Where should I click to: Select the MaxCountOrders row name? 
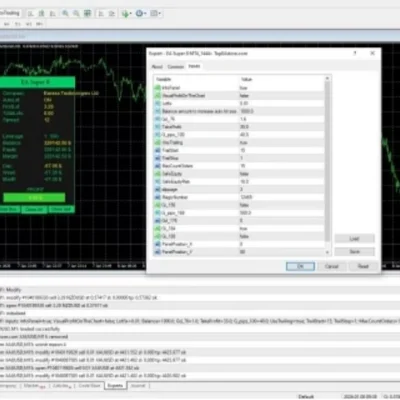point(177,166)
